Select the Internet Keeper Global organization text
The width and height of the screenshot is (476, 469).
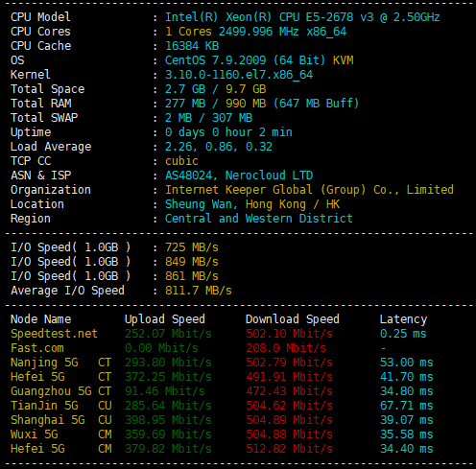(x=309, y=190)
